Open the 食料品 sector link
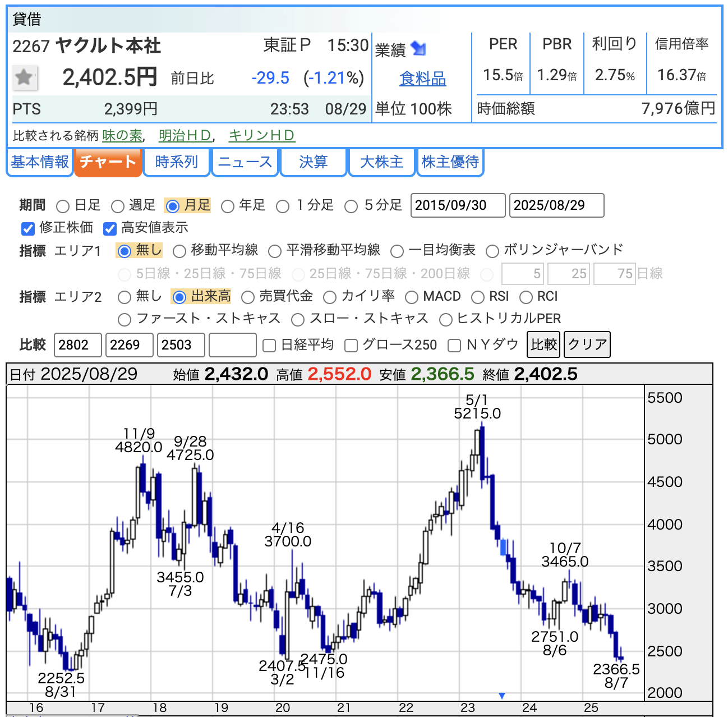Viewport: 728px width, 717px height. point(423,79)
